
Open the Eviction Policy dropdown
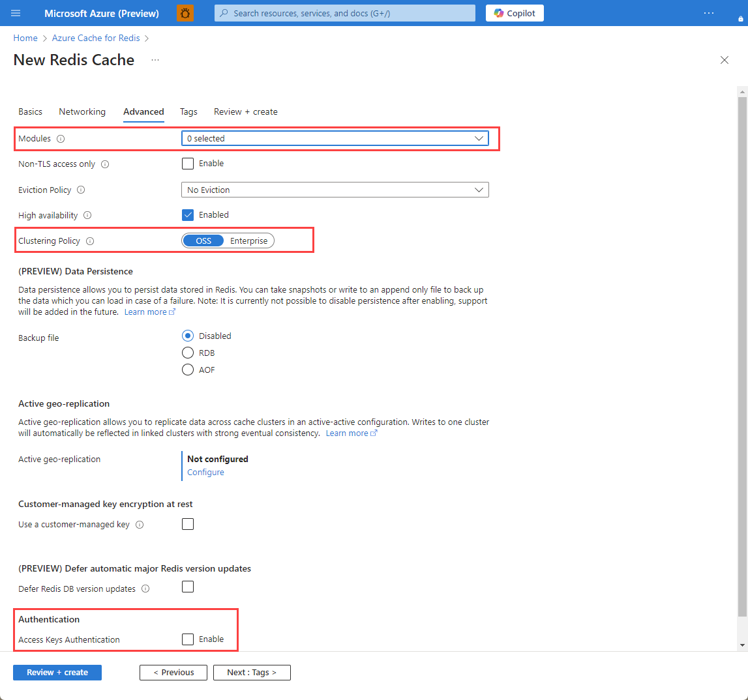[335, 190]
